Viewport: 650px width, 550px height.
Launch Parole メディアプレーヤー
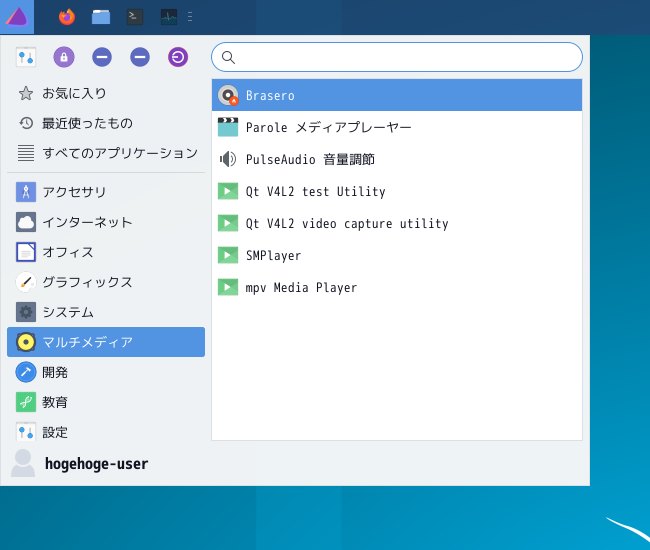point(397,127)
